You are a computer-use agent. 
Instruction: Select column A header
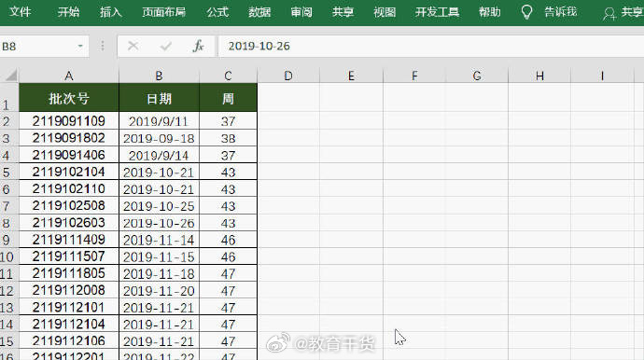69,76
